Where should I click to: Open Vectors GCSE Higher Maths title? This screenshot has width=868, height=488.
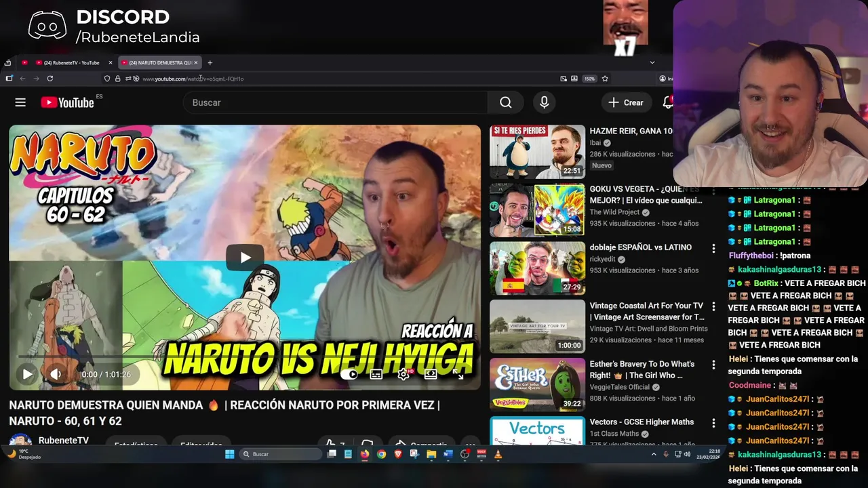click(x=642, y=422)
